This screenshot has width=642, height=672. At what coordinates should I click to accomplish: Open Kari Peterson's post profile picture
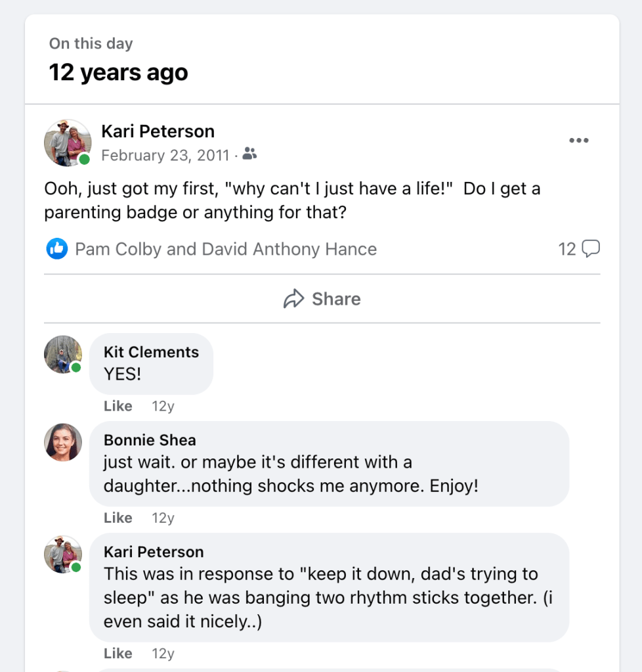(67, 143)
